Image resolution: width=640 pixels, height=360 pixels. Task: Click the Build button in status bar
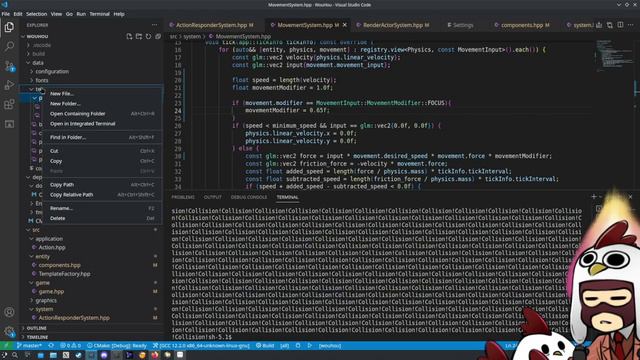click(265, 345)
